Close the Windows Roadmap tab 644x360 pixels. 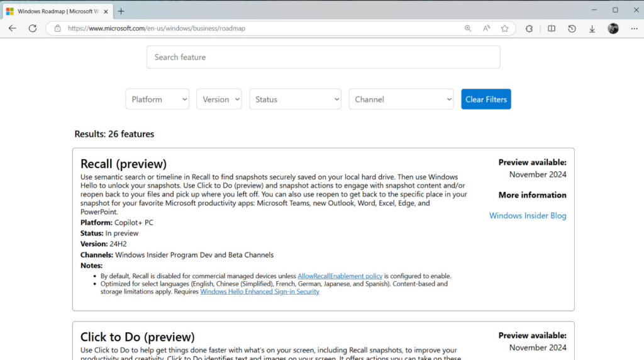click(106, 11)
